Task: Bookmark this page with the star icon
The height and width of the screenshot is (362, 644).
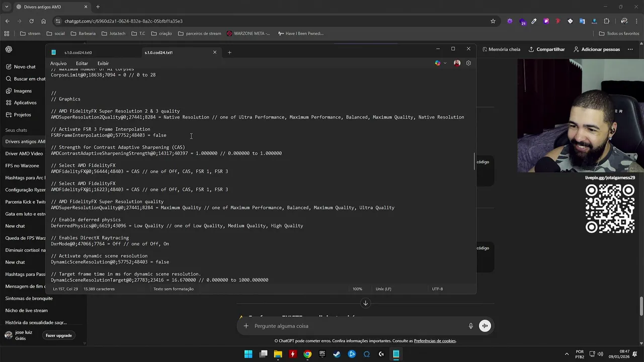Action: coord(493,21)
